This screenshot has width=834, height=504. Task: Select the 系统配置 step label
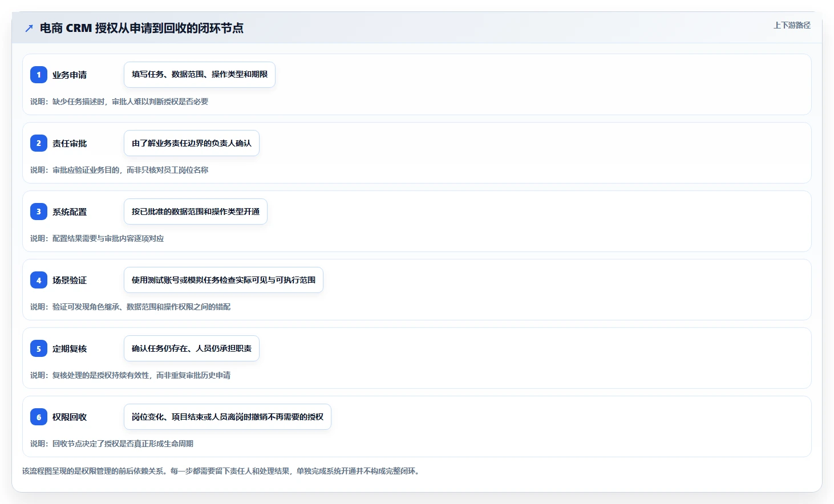click(x=70, y=212)
